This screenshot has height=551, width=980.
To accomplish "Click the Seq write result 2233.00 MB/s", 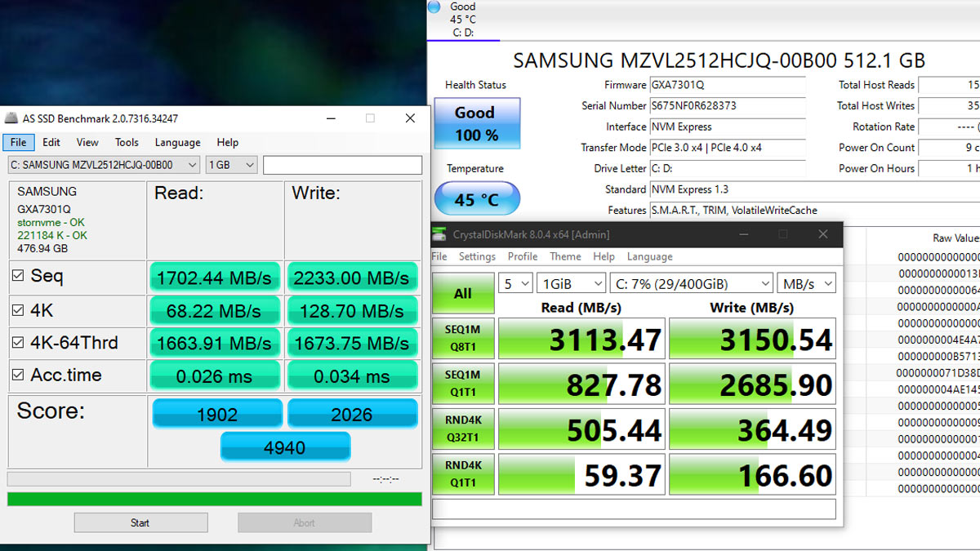I will coord(352,278).
